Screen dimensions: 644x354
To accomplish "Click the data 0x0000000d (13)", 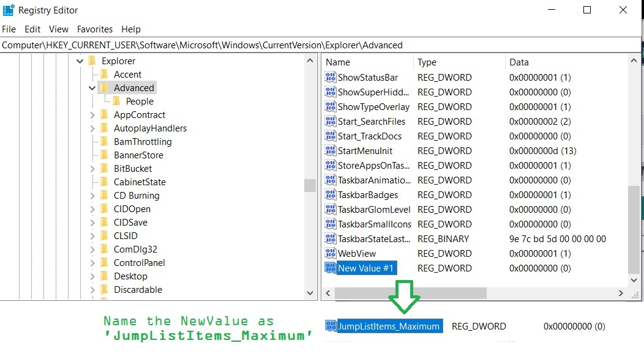I will pyautogui.click(x=542, y=150).
